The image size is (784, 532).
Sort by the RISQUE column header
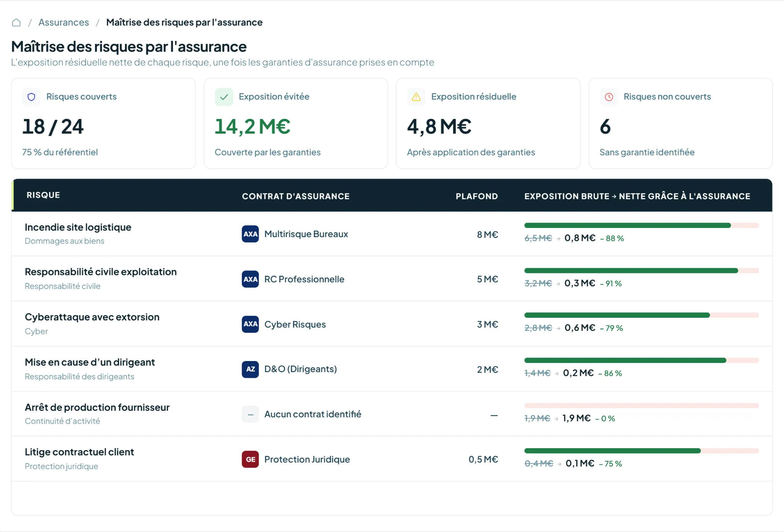43,195
